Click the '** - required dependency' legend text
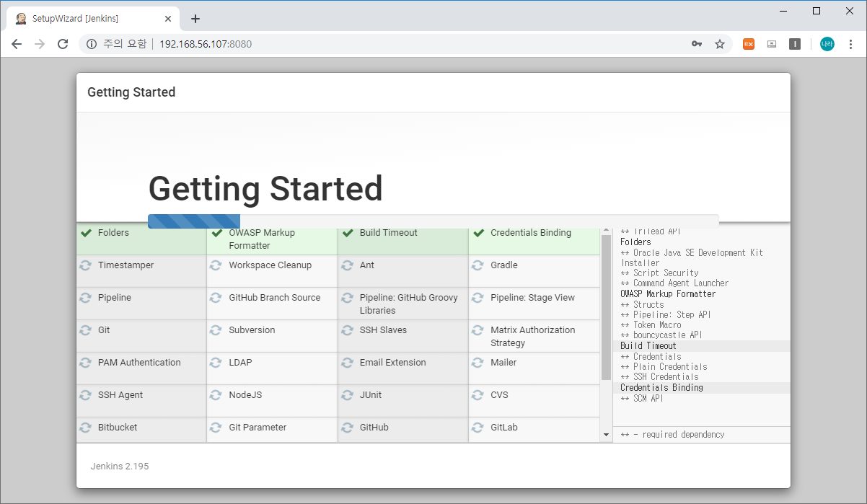Screen dimensions: 867x504 (672, 435)
